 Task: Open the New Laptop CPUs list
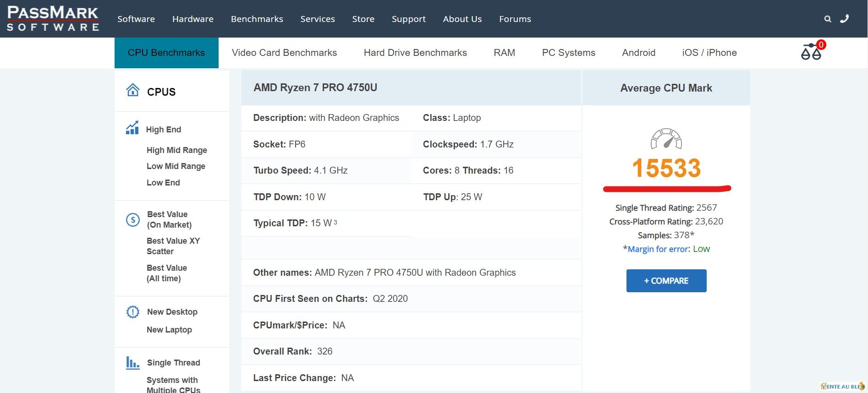(169, 330)
